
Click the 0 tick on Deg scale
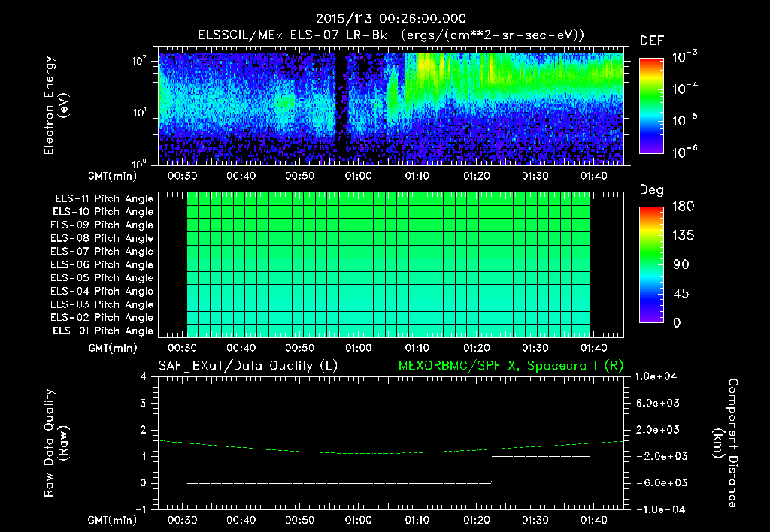click(678, 323)
